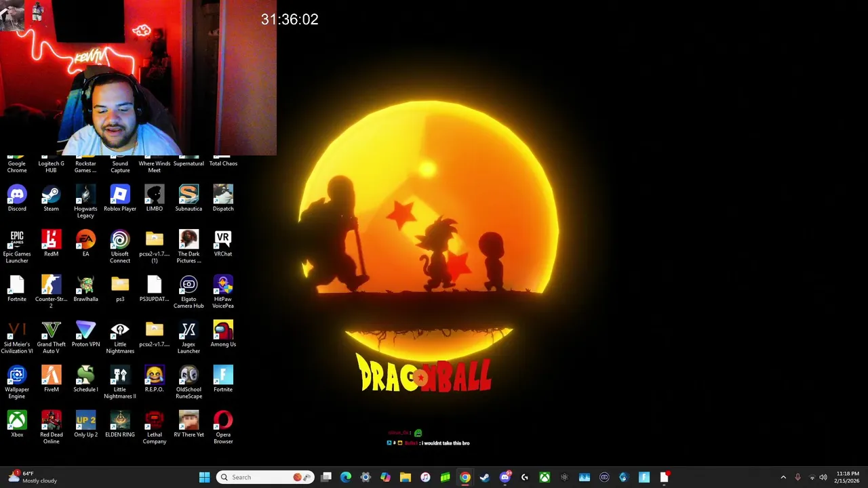Select the Fortnite icon with blue F
Screen dimensions: 868x488
[223, 379]
